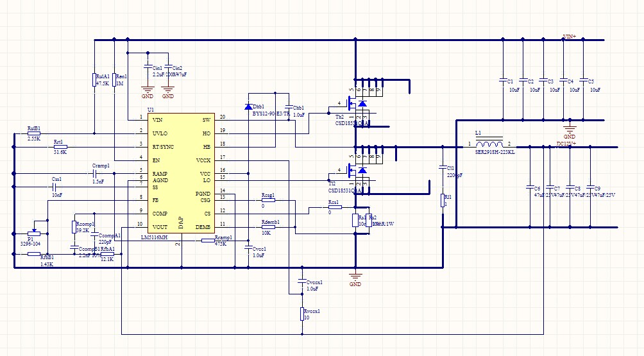Click the VOUT pin label on U1
Screen dimensions: 644x356
coord(160,227)
